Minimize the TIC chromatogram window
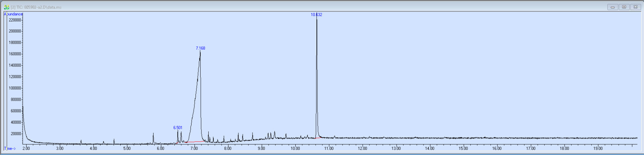644x155 pixels. (613, 7)
